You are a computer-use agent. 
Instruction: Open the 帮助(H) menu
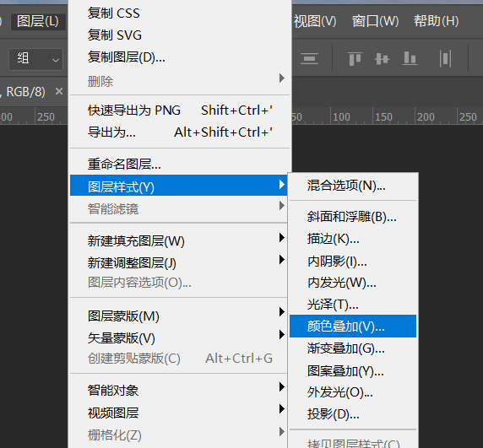(436, 22)
